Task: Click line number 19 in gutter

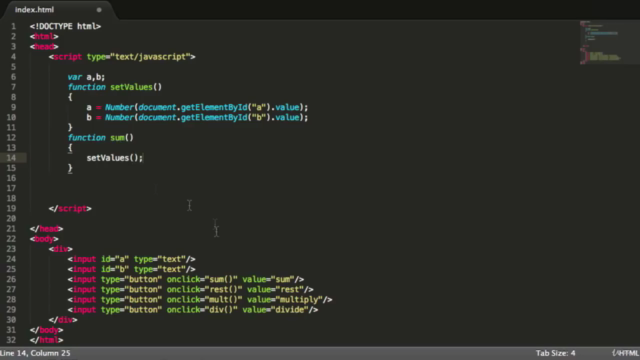Action: (11, 209)
